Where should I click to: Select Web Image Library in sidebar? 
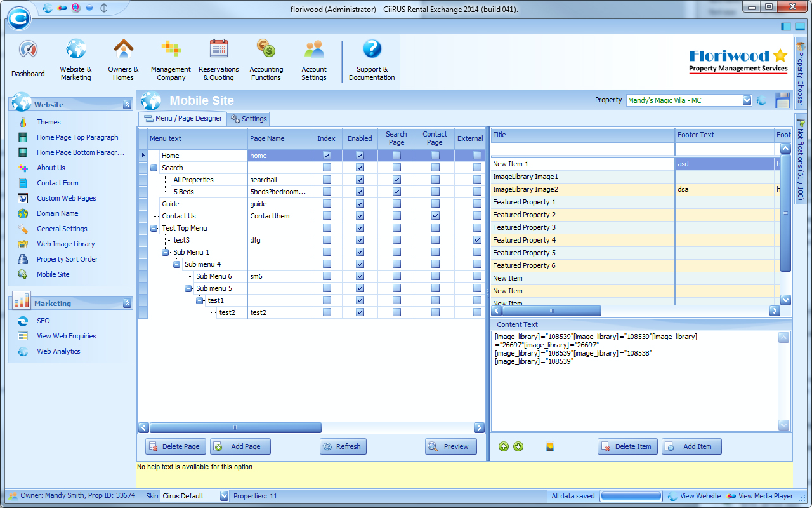pyautogui.click(x=65, y=244)
